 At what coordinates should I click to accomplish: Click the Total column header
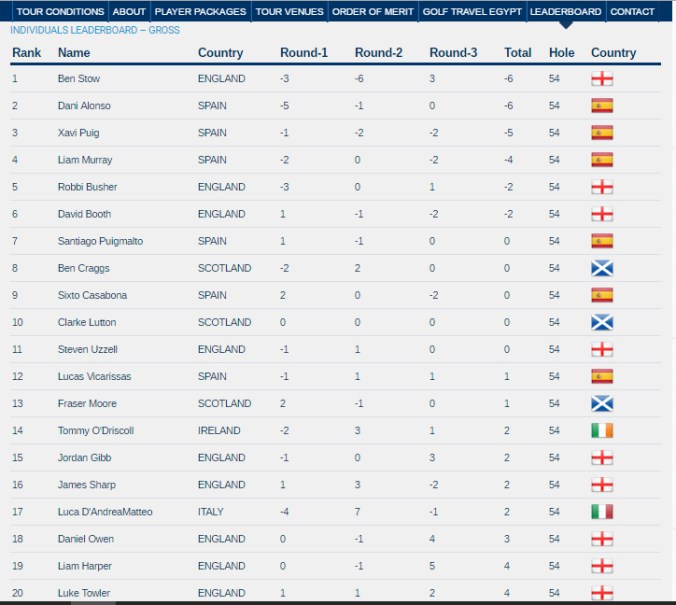coord(518,53)
